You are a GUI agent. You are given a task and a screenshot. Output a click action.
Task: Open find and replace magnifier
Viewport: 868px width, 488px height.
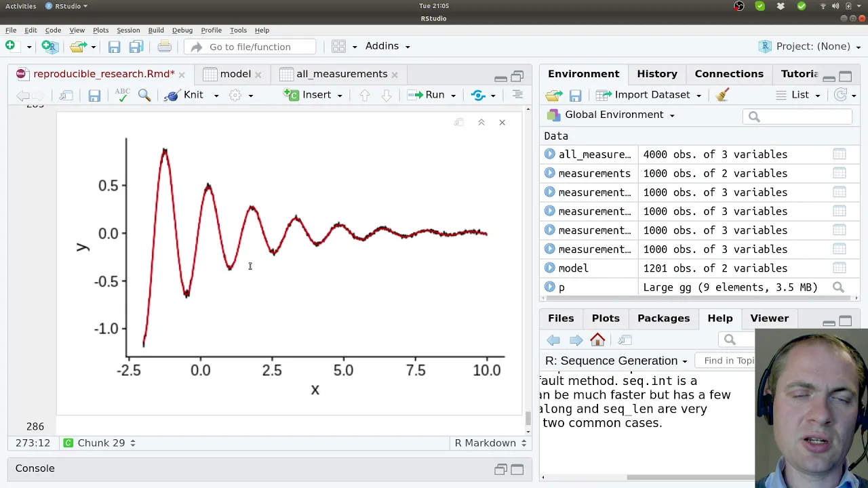[144, 95]
